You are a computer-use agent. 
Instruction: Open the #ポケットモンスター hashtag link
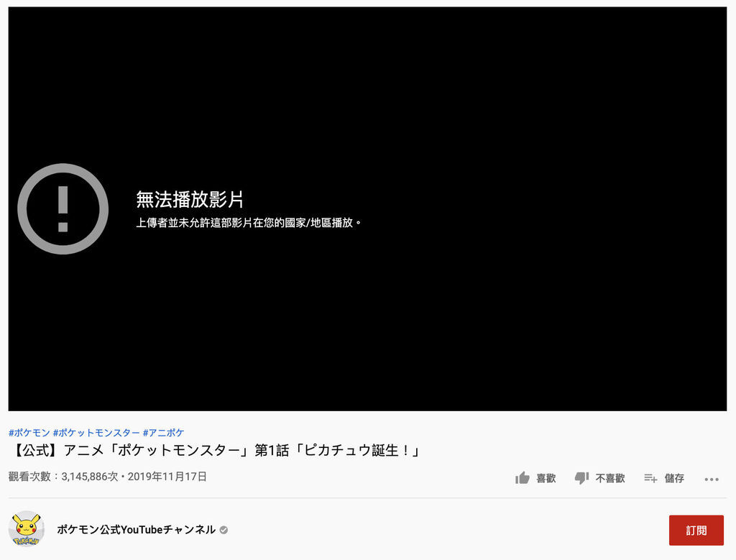coord(96,432)
